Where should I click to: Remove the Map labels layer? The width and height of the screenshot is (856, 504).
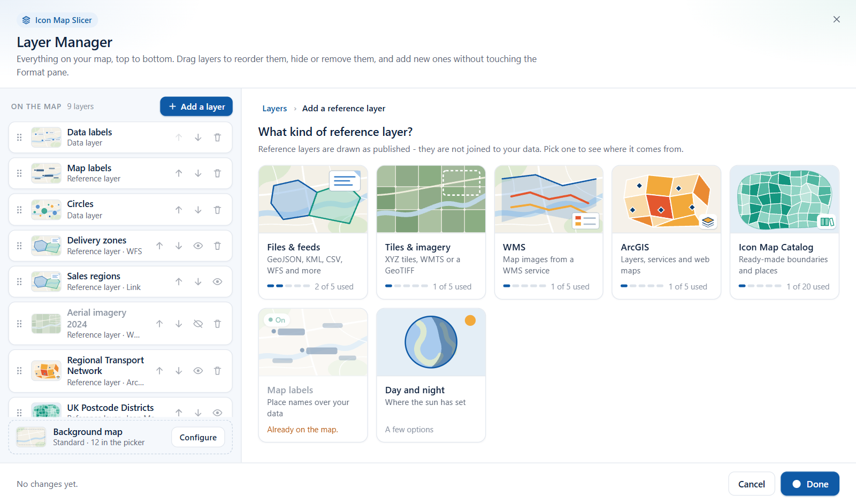point(217,173)
